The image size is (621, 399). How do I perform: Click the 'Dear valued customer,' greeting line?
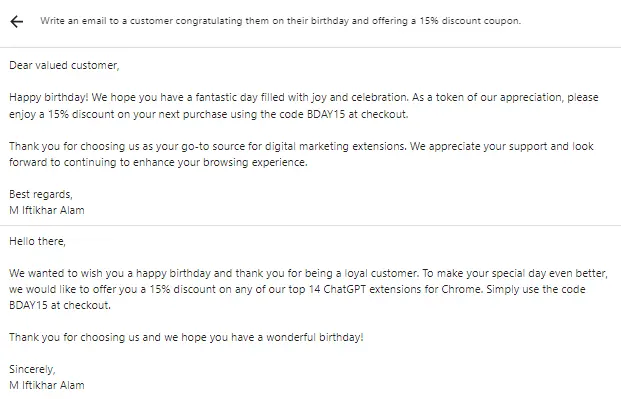[x=64, y=65]
